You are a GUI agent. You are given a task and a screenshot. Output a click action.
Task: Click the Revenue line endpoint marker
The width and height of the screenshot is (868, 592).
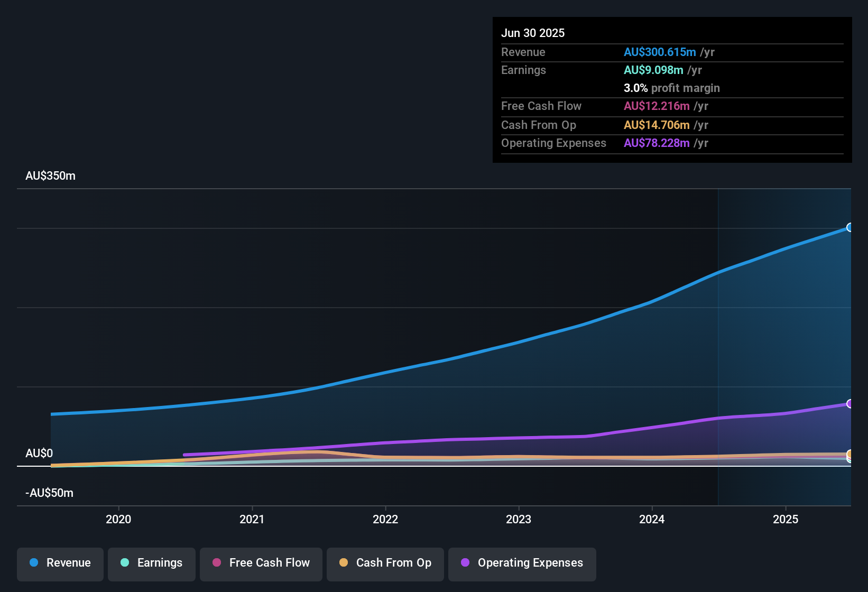point(850,227)
